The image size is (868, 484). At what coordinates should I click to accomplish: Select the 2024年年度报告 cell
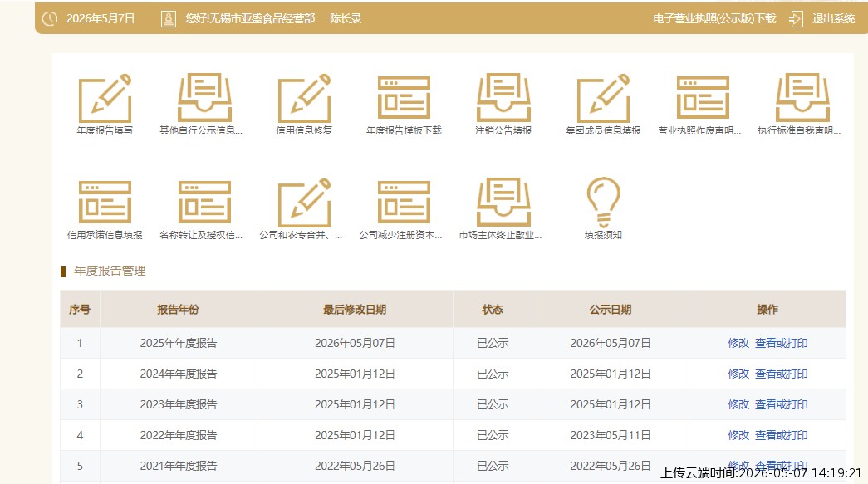pyautogui.click(x=179, y=374)
